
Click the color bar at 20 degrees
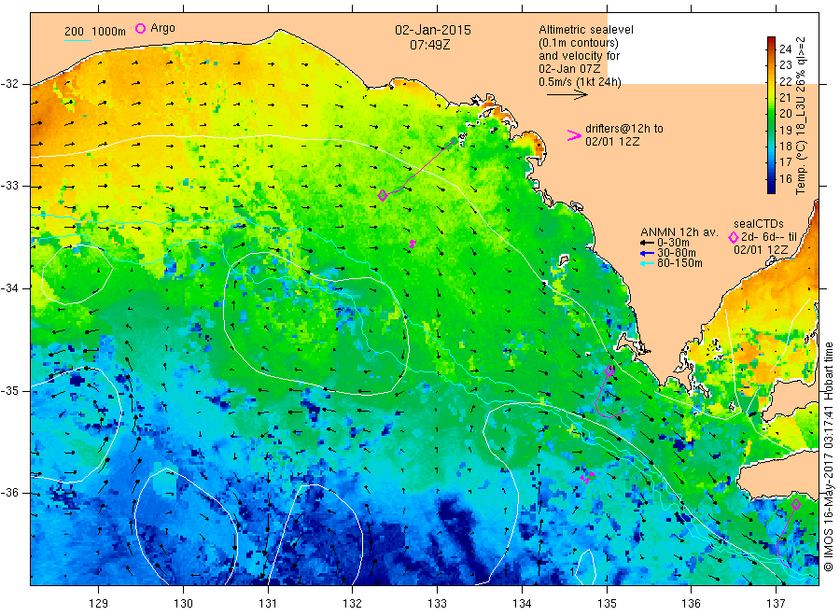tap(771, 114)
